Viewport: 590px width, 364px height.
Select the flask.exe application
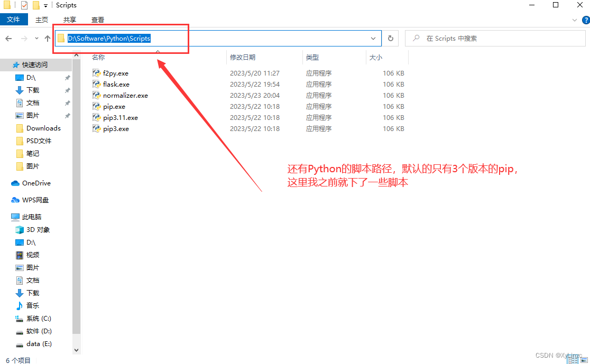point(115,84)
